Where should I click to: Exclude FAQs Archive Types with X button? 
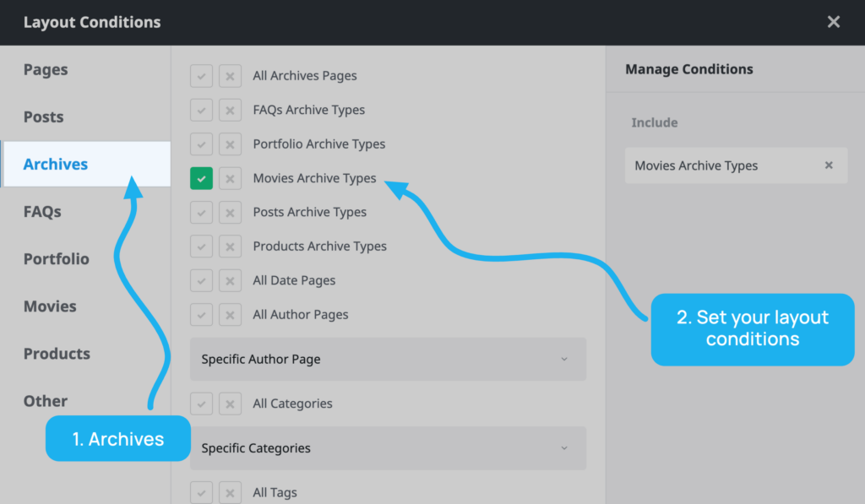(x=230, y=111)
